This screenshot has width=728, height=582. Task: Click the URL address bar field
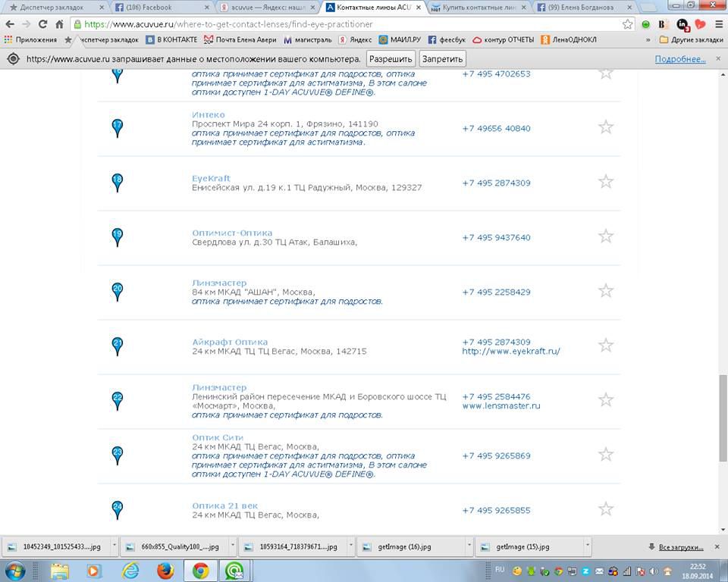(x=341, y=24)
